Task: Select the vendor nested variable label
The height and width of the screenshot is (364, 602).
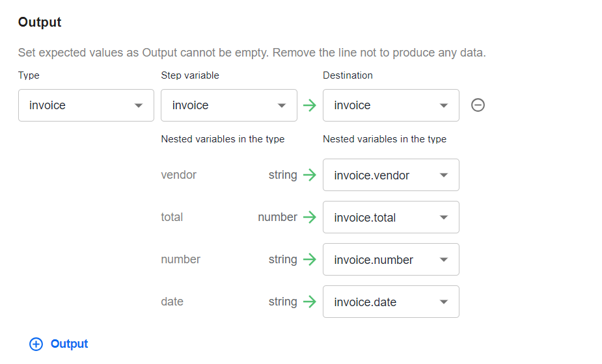Action: point(178,175)
